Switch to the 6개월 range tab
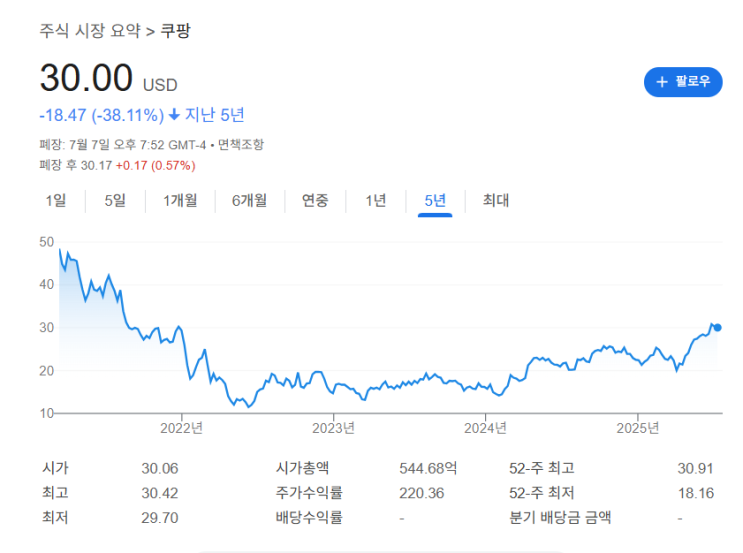 (x=249, y=200)
